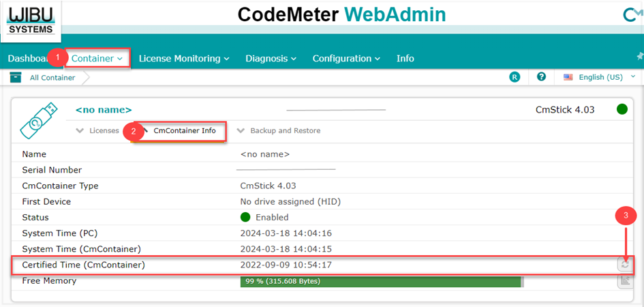Select the CmContainer Type label
This screenshot has height=307, width=644.
point(61,186)
